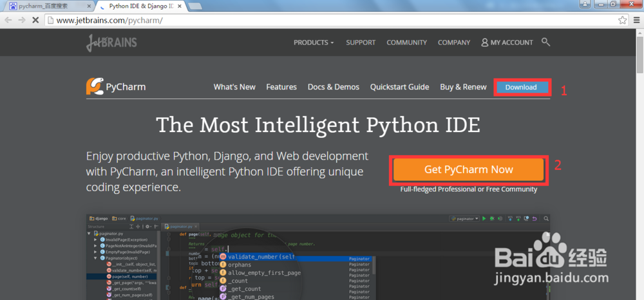Close the Python IDE & Django tab
The width and height of the screenshot is (644, 300).
coord(180,6)
